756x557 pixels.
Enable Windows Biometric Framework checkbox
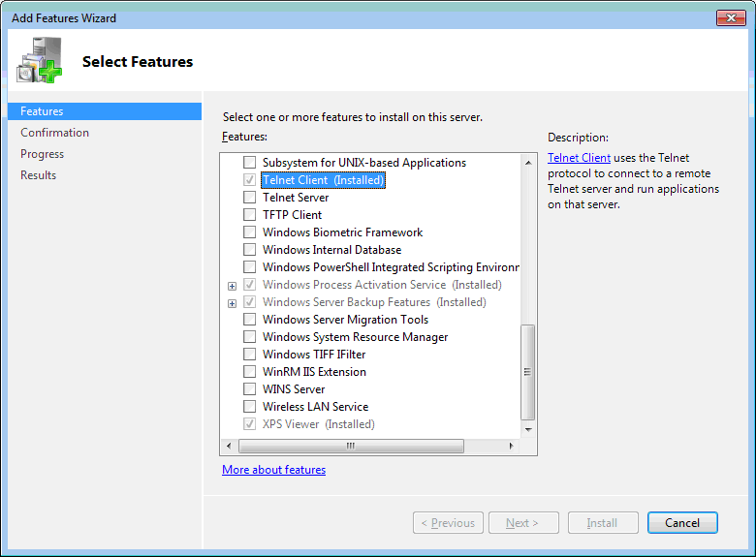pos(250,232)
